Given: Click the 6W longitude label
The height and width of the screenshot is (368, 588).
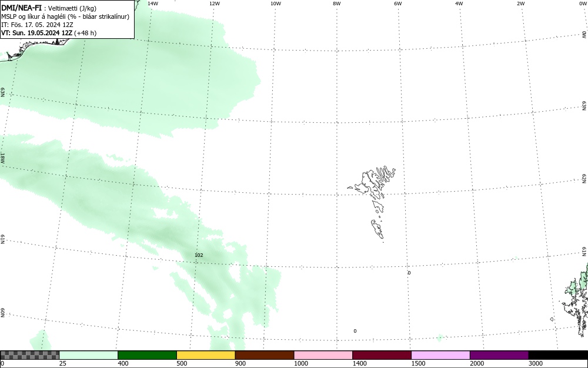Looking at the screenshot, I should click(x=398, y=4).
